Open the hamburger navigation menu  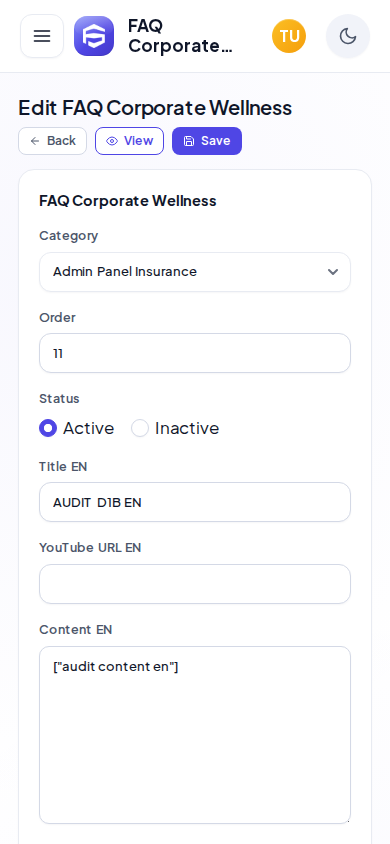point(42,36)
